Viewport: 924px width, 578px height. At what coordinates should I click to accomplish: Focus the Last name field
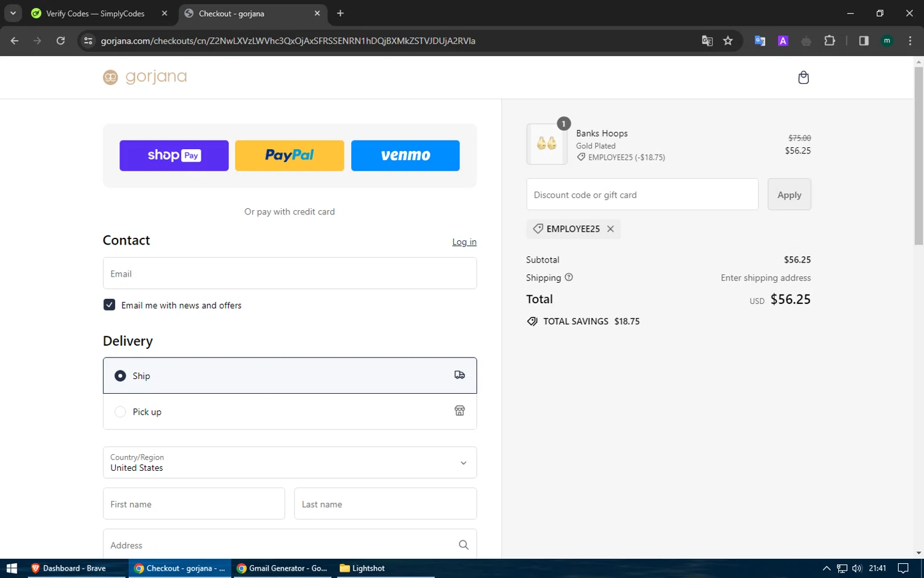click(x=386, y=503)
